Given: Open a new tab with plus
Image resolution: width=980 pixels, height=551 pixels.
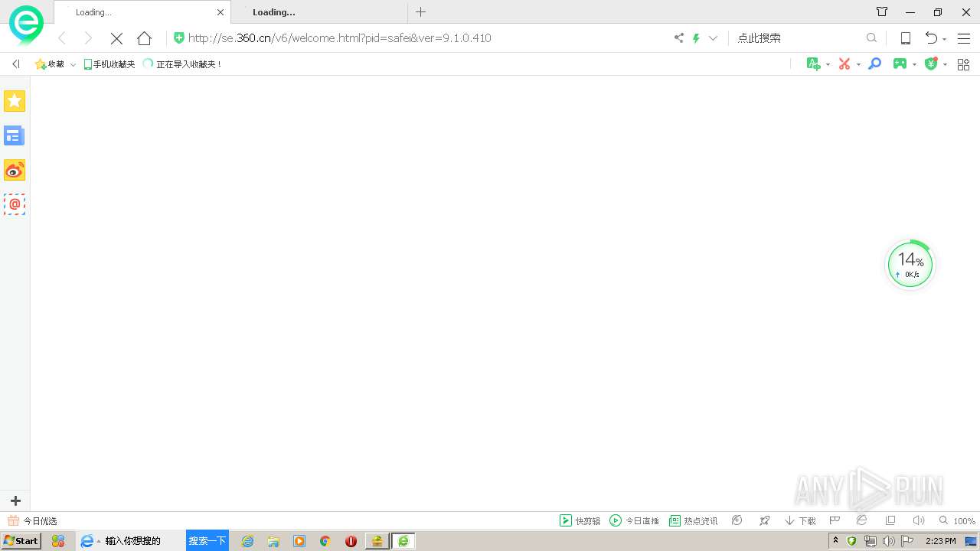Looking at the screenshot, I should [420, 11].
